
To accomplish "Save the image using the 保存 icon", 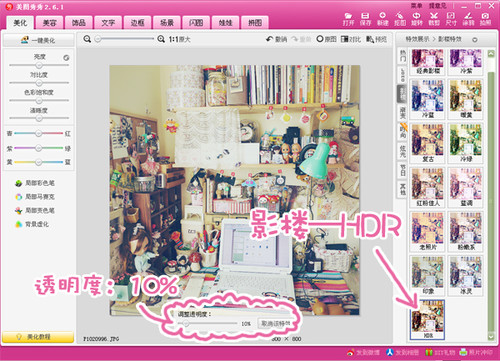I will 365,19.
